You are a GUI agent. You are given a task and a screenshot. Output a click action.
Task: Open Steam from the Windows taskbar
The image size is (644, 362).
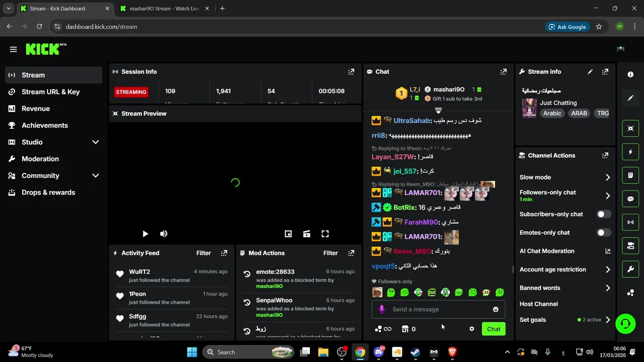pyautogui.click(x=415, y=352)
